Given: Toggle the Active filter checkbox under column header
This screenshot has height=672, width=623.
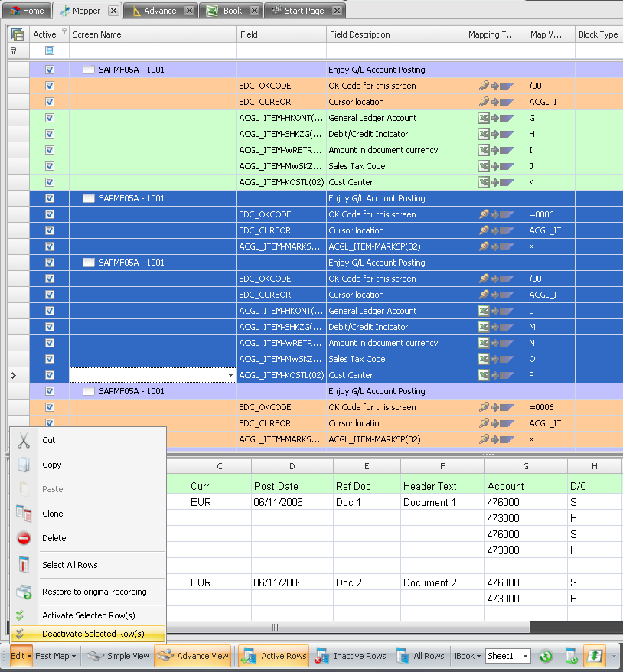Looking at the screenshot, I should (x=49, y=49).
